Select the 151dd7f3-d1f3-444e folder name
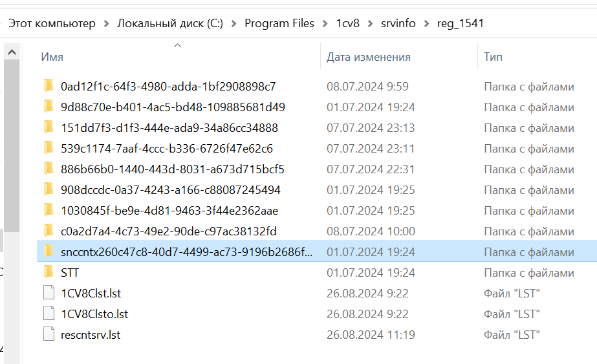The image size is (597, 364). click(x=169, y=127)
